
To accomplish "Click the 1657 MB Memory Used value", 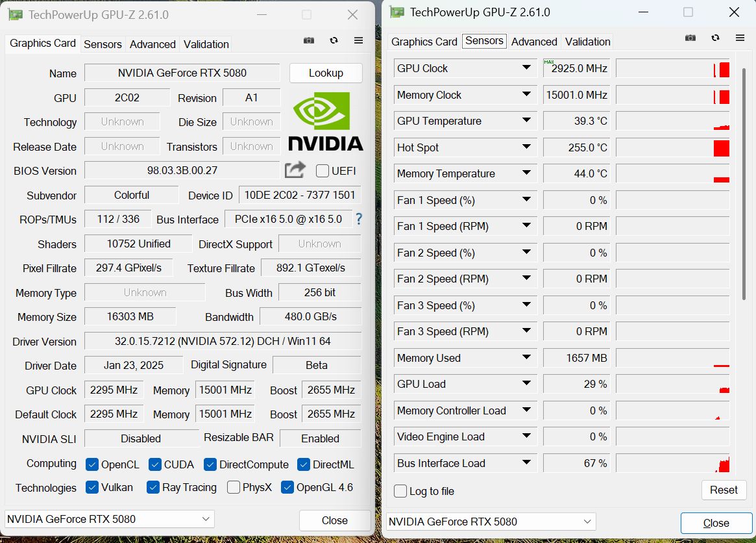I will (x=577, y=358).
